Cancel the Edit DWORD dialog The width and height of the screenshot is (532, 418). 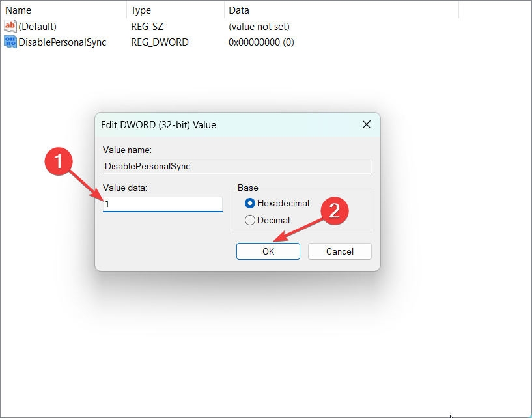point(340,251)
